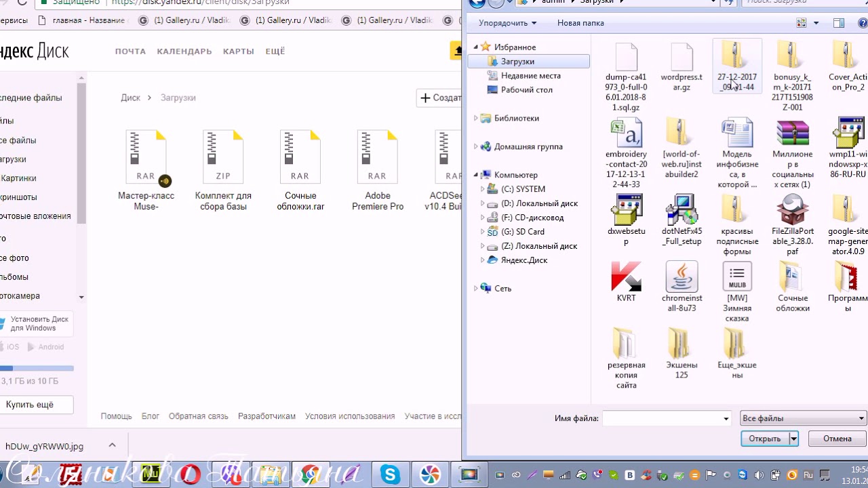
Task: Select the 27-12-2017_09-31-44 archive folder
Action: tap(736, 66)
